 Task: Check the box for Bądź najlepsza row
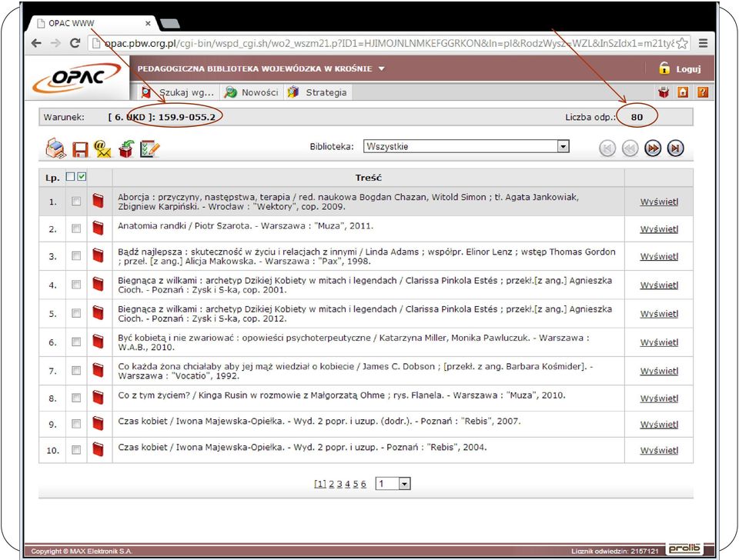pyautogui.click(x=76, y=255)
